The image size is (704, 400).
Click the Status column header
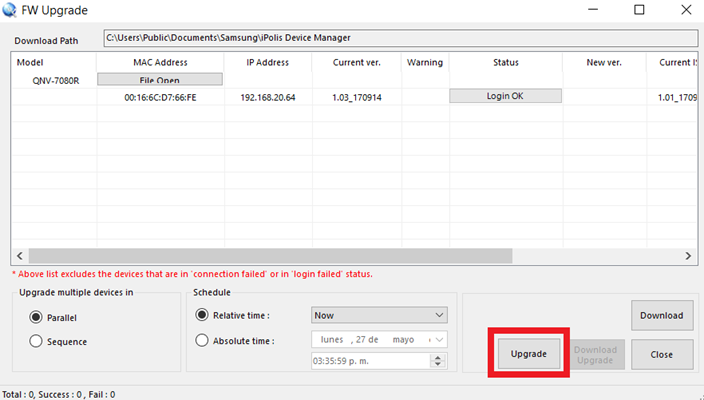pos(506,62)
